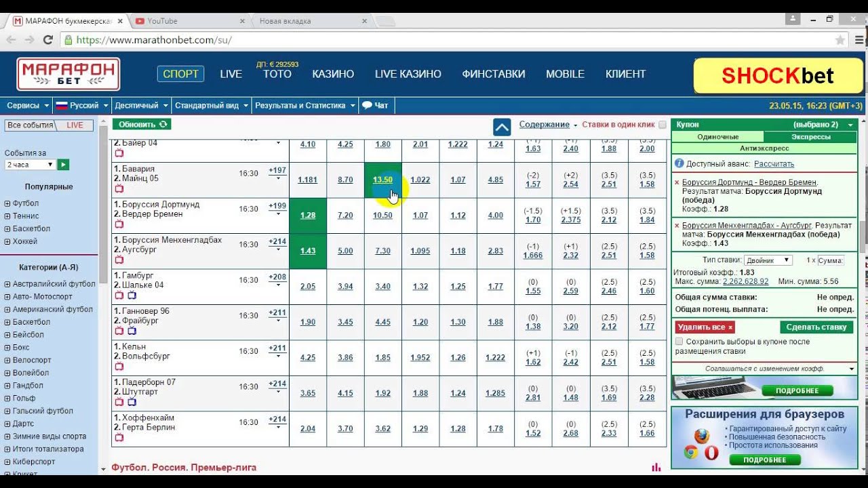Click the max sum link 2,262,628.92

coord(745,281)
